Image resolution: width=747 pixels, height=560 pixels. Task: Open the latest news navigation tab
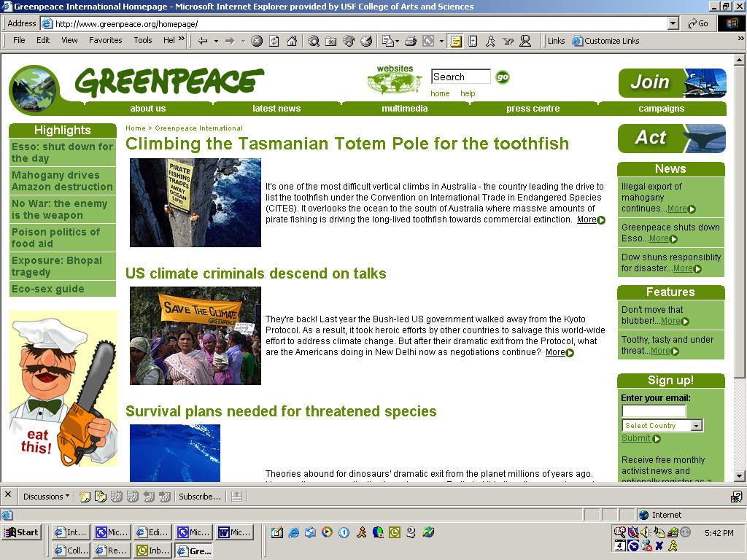coord(276,109)
